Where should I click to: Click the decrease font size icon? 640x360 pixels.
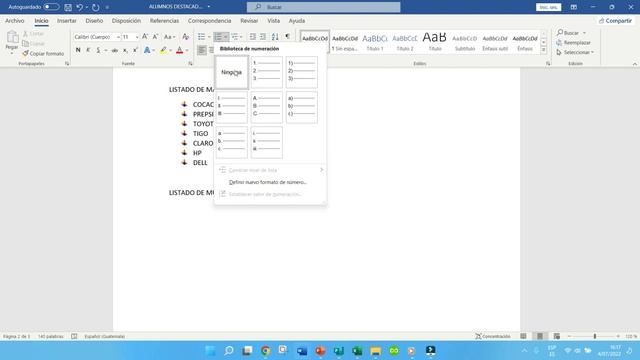(x=156, y=37)
